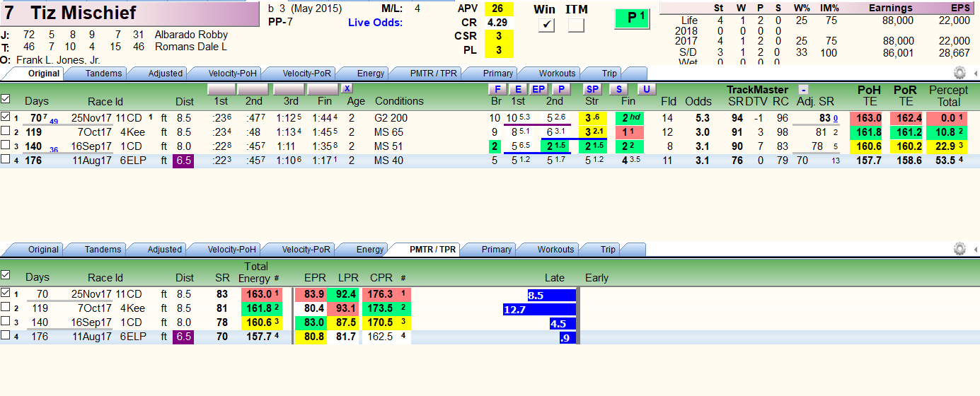Check the 7Oct17 race row in upper grid
The image size is (980, 396).
[x=6, y=132]
